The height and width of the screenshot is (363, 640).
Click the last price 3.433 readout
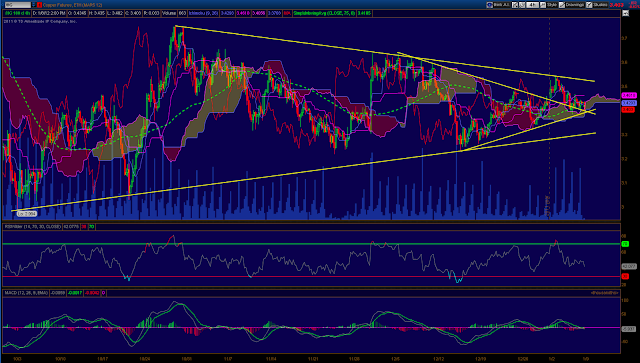(616, 5)
